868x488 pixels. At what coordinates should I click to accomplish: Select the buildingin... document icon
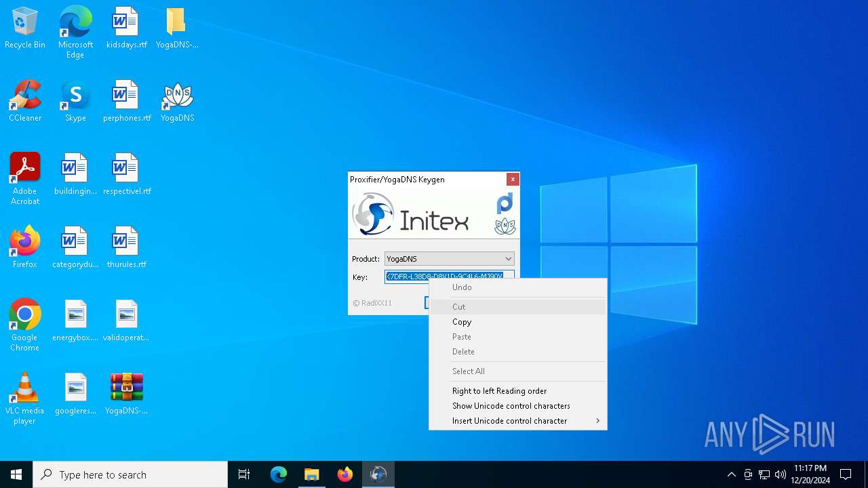point(75,175)
